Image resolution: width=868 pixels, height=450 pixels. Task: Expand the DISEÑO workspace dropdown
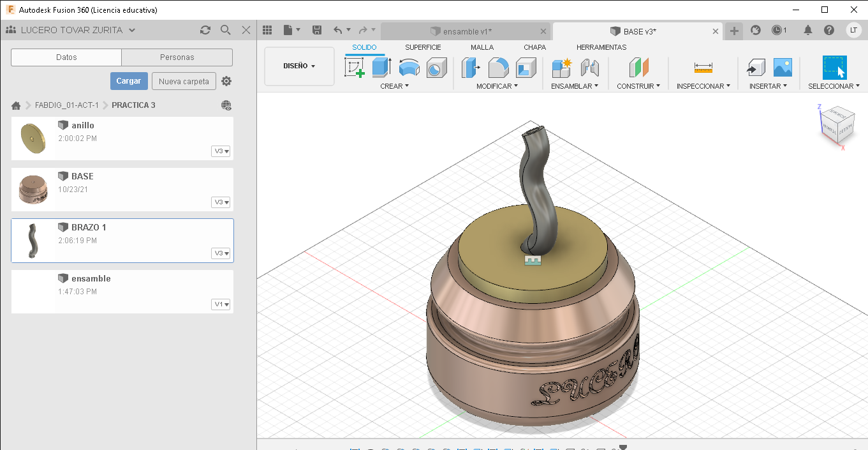(x=299, y=66)
